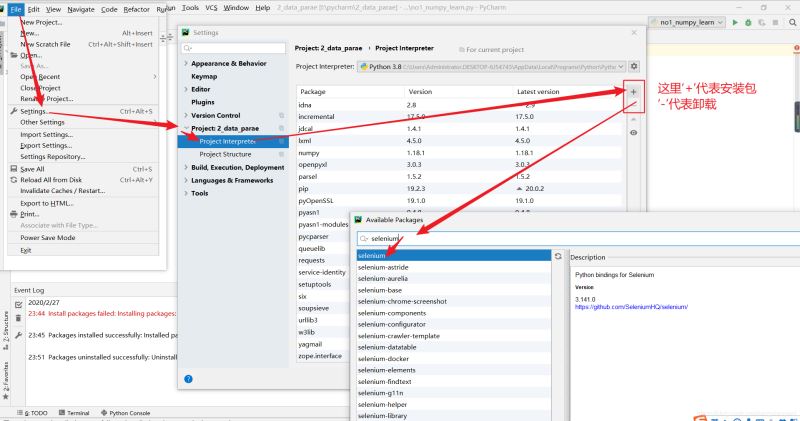Select selenium-base in the package list
This screenshot has height=421, width=800.
pyautogui.click(x=380, y=290)
